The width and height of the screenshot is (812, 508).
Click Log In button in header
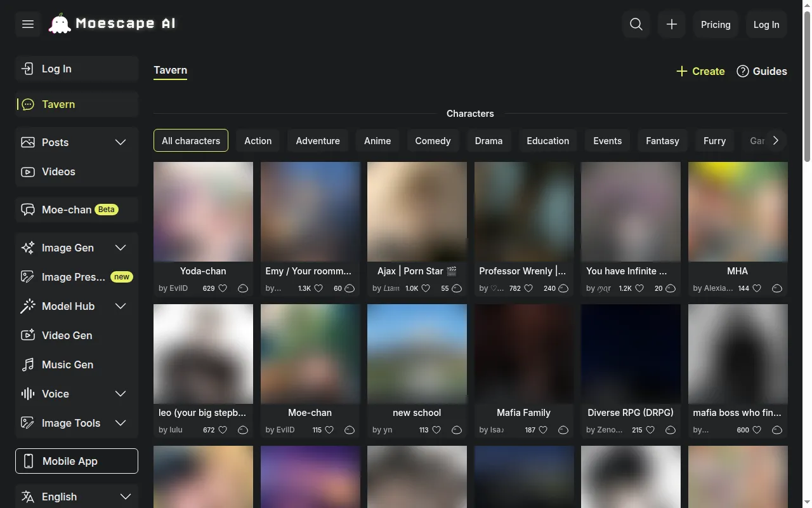pos(766,24)
